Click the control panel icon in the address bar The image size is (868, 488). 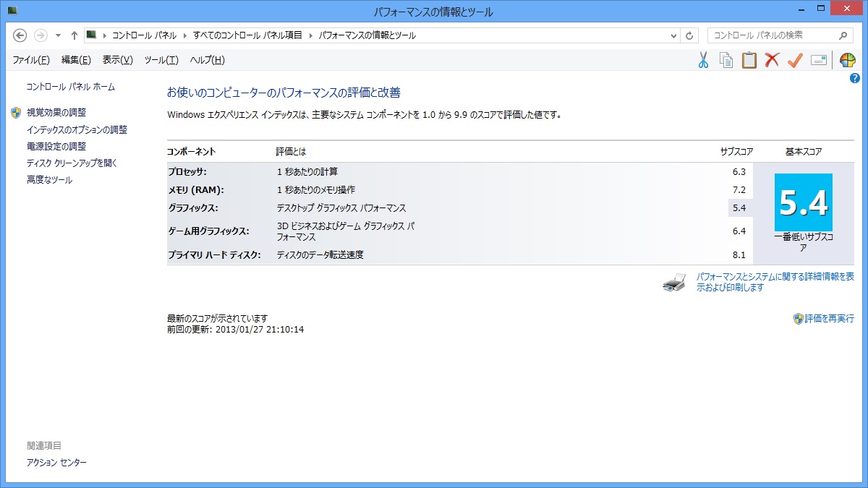coord(91,35)
